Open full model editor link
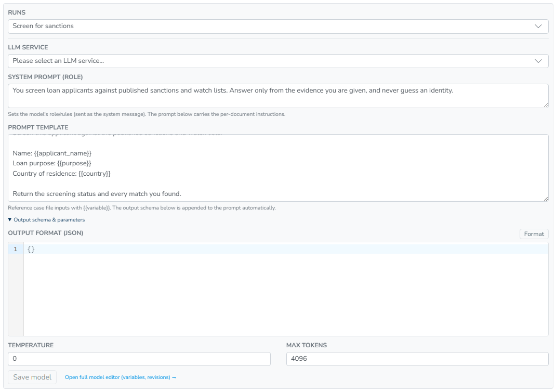 121,377
